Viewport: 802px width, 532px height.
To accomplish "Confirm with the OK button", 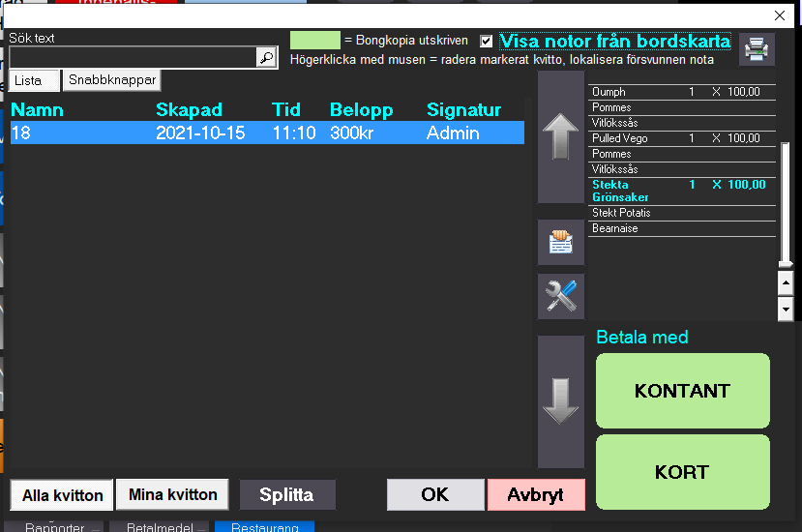I will pos(435,494).
